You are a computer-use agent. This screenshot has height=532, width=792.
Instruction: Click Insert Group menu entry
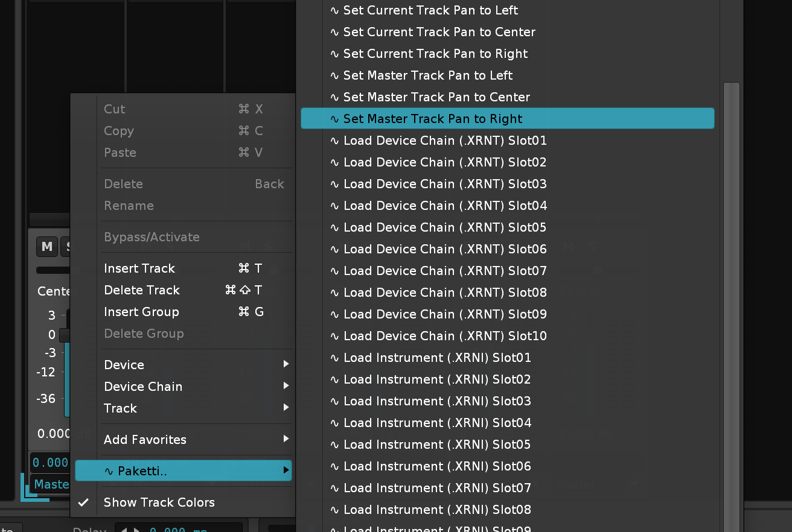pyautogui.click(x=141, y=312)
